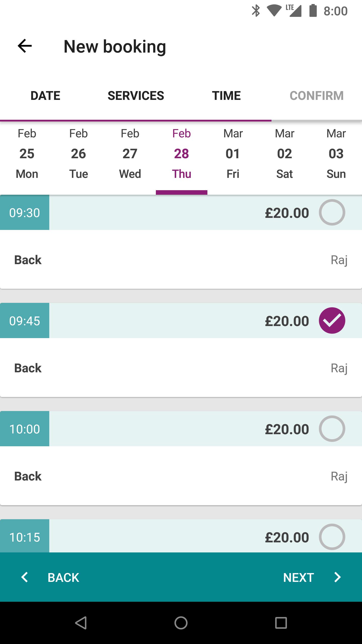
Task: Pick Fri Mar 01 in date strip
Action: [x=233, y=154]
